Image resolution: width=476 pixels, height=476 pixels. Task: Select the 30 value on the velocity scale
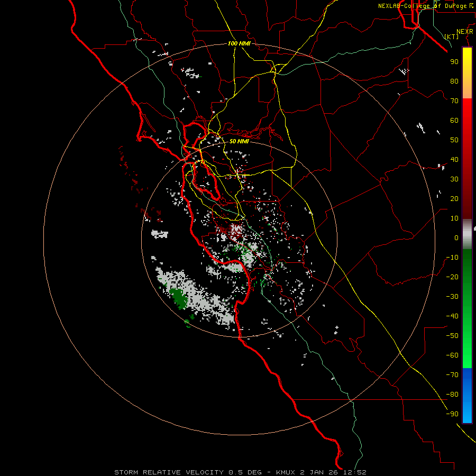tap(454, 179)
